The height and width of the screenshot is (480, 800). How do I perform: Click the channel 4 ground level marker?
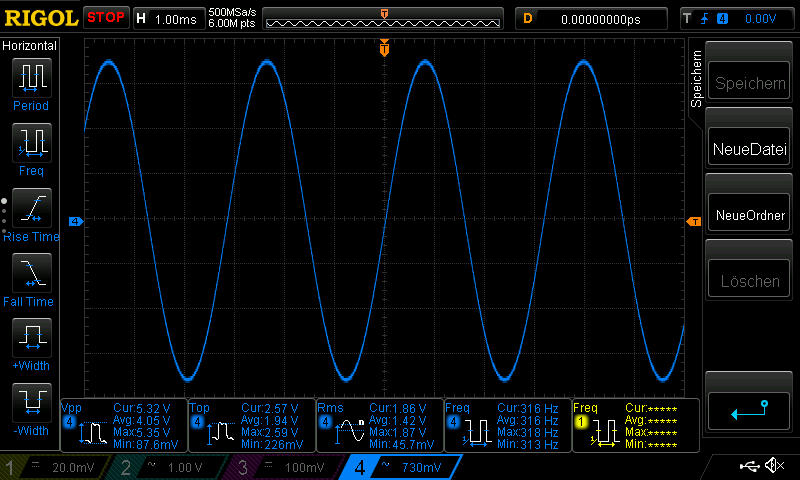point(76,221)
